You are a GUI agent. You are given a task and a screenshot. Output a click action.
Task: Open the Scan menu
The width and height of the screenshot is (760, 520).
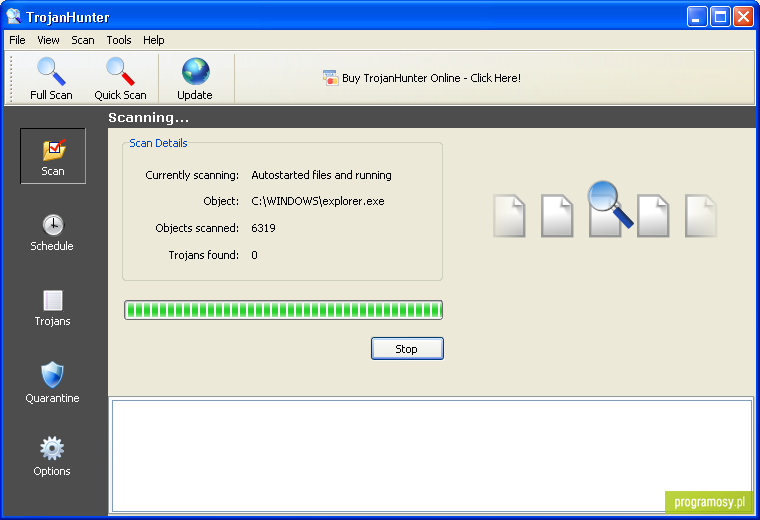pos(83,40)
